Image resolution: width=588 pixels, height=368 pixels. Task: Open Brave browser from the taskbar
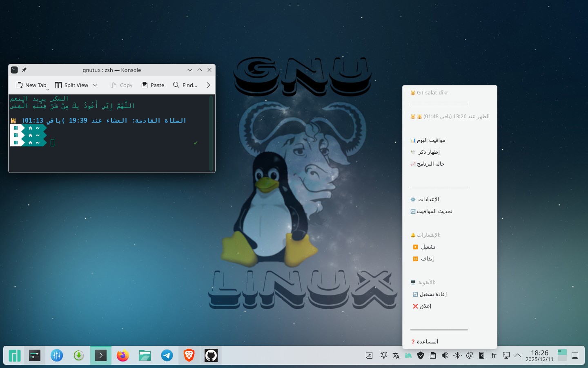click(x=189, y=356)
